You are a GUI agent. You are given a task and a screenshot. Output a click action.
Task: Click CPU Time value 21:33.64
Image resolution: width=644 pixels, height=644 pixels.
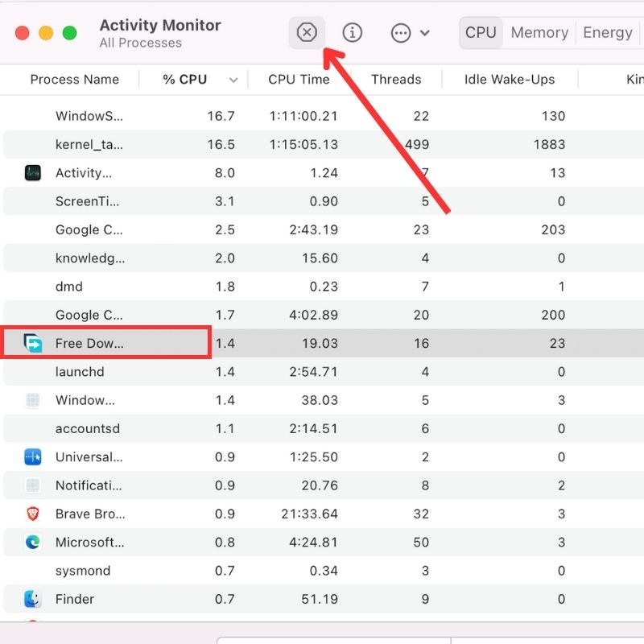(x=309, y=514)
